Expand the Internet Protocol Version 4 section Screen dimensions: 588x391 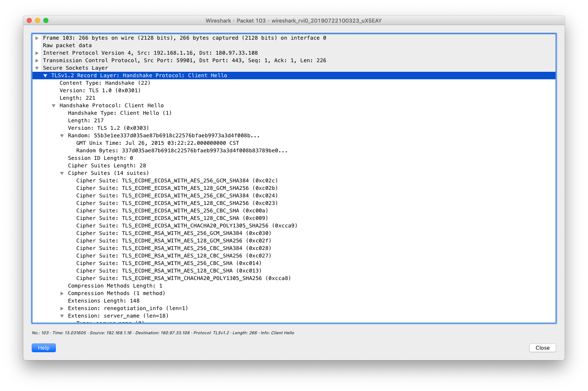click(37, 53)
